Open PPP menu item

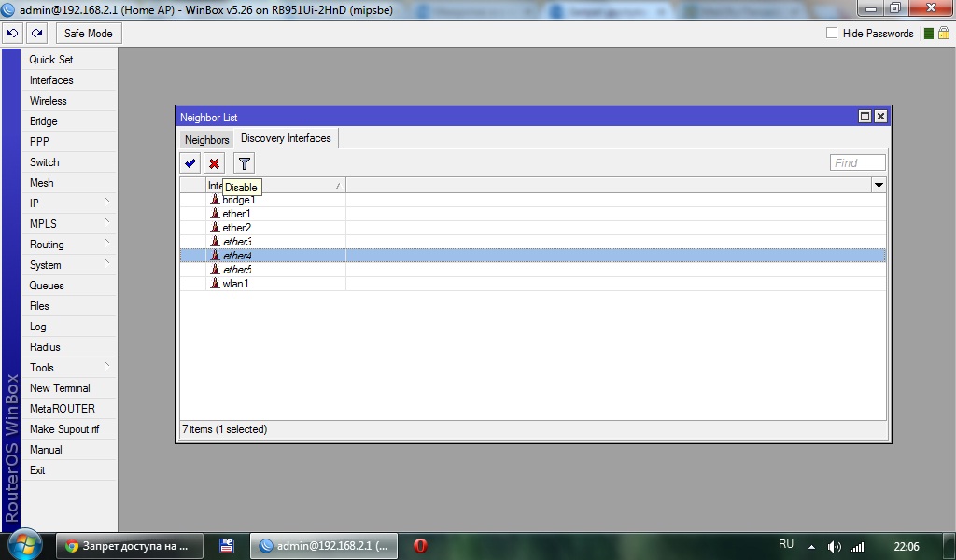[x=69, y=142]
